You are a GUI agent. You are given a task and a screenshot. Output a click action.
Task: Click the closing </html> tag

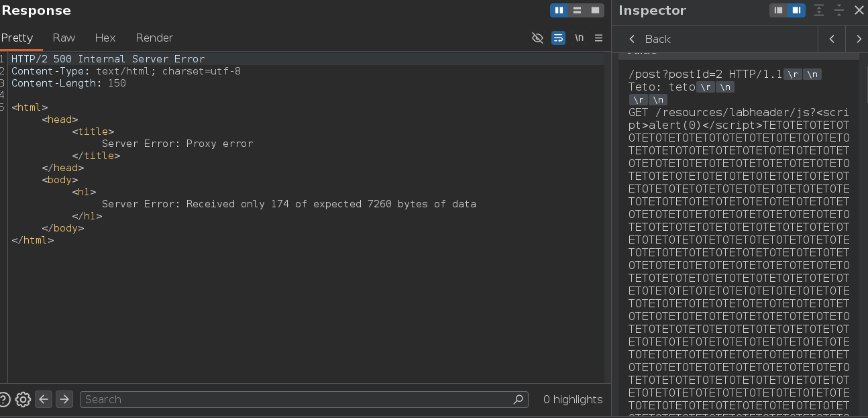pos(32,240)
